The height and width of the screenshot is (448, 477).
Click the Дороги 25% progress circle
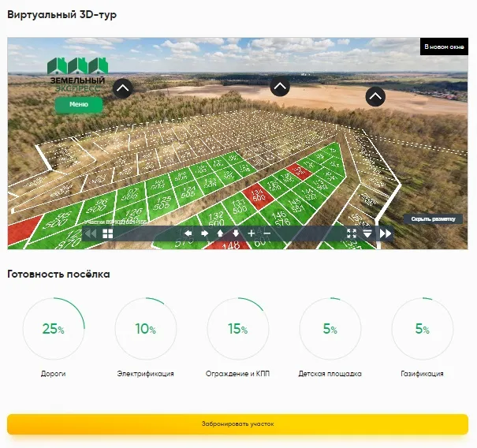[x=54, y=329]
